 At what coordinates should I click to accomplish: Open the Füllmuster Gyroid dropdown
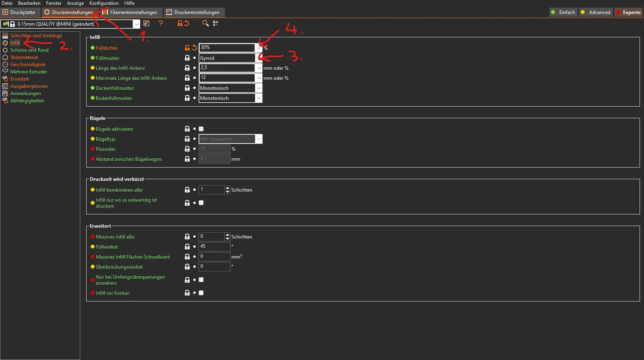pos(231,58)
